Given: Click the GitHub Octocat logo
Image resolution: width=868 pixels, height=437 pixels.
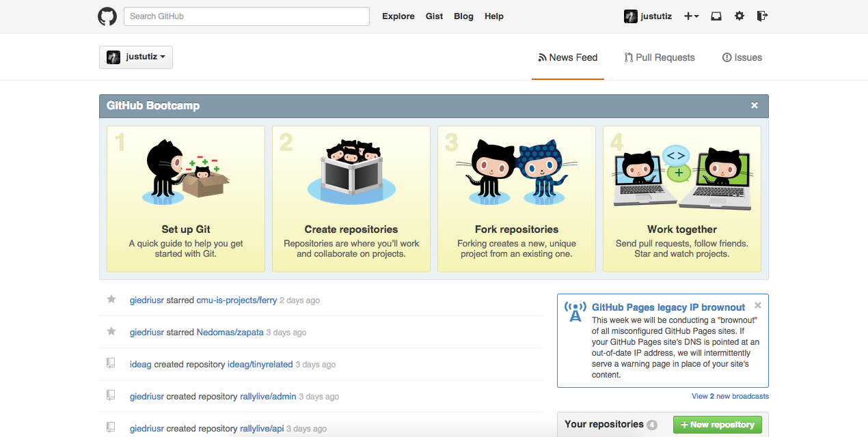Looking at the screenshot, I should coord(107,16).
